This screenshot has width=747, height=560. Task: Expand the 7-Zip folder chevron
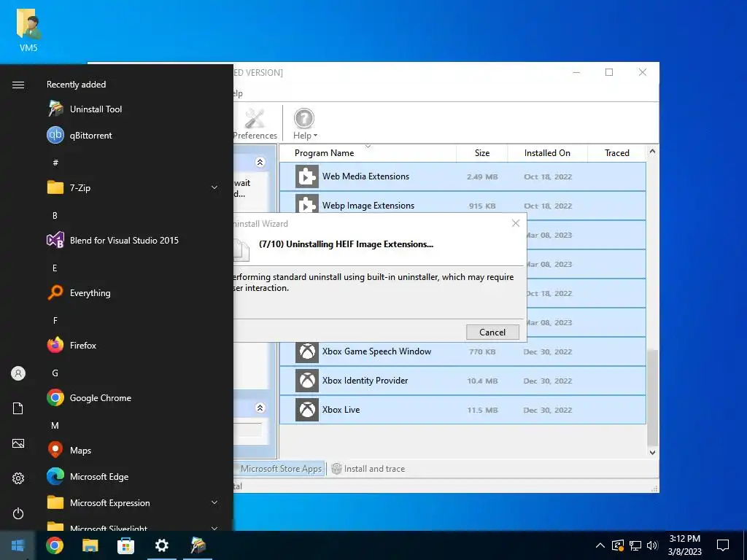(214, 187)
